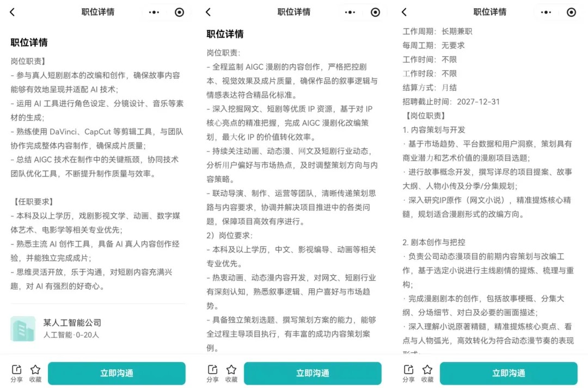Tap the mini-program capsule circle icon, left page

[x=178, y=11]
